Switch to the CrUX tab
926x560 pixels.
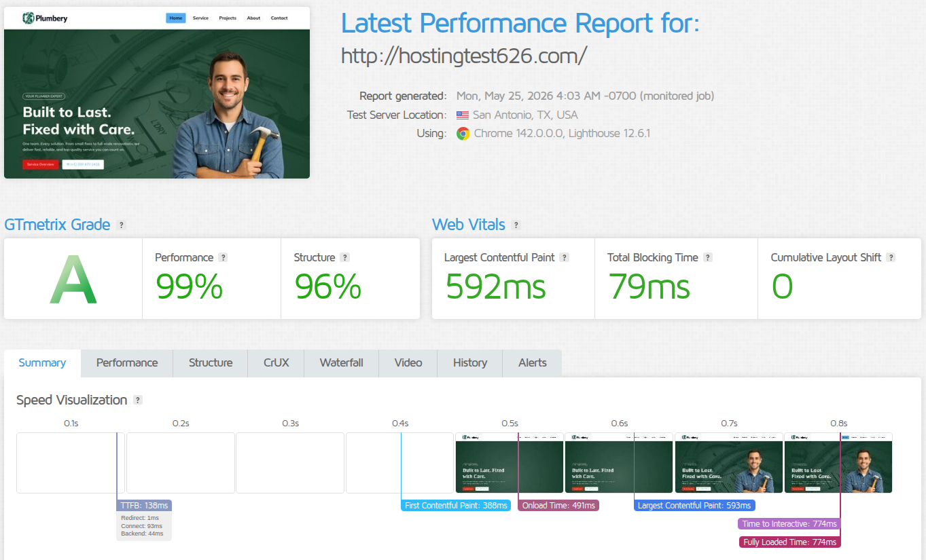[277, 363]
